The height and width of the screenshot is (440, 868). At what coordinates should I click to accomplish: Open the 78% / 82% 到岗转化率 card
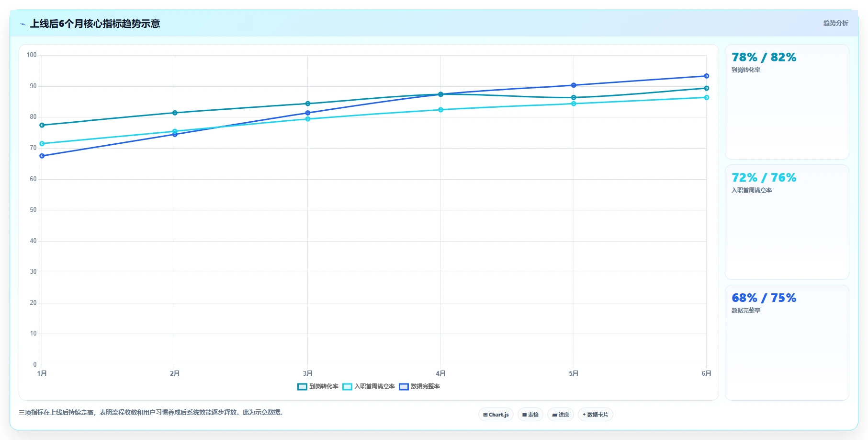point(787,102)
